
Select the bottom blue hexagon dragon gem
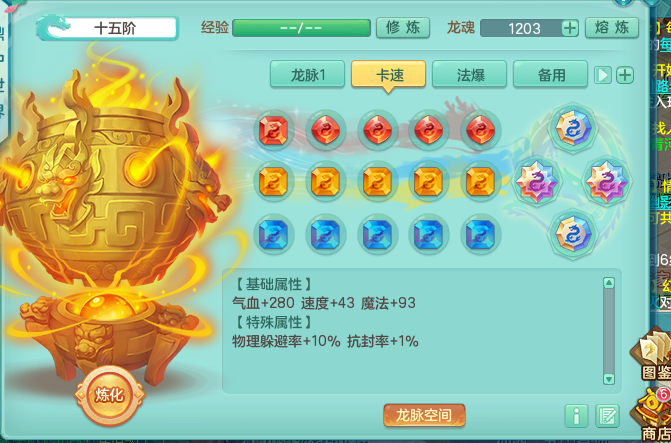coord(573,234)
